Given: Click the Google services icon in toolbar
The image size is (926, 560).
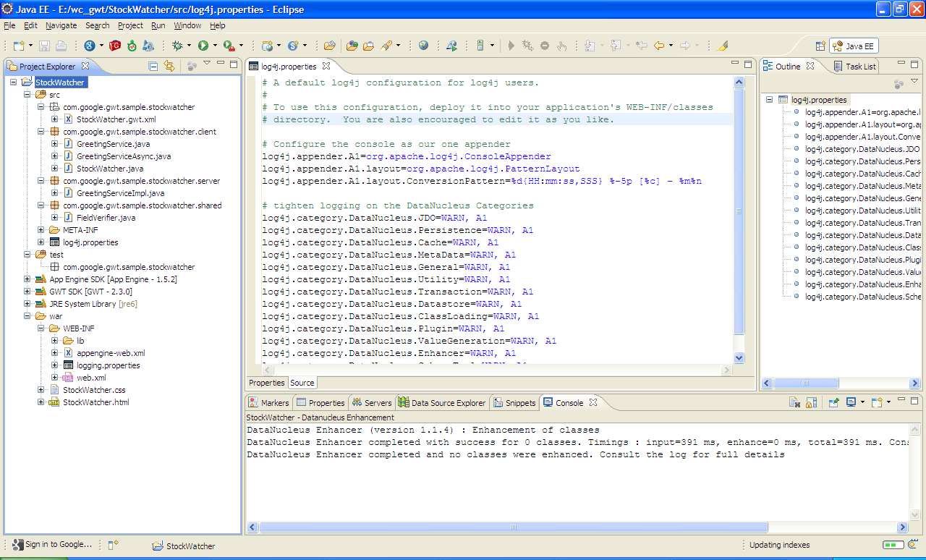Looking at the screenshot, I should pyautogui.click(x=89, y=46).
